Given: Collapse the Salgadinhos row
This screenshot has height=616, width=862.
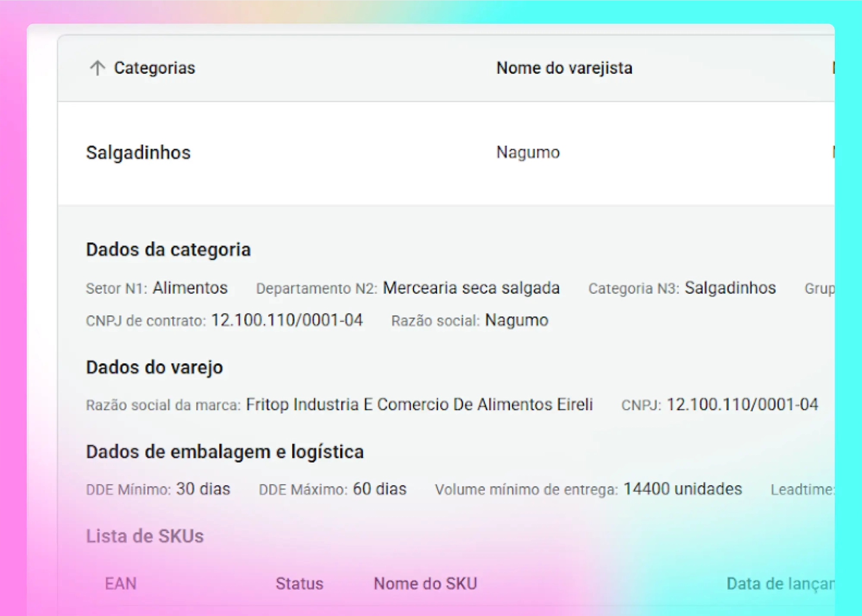Looking at the screenshot, I should tap(138, 152).
